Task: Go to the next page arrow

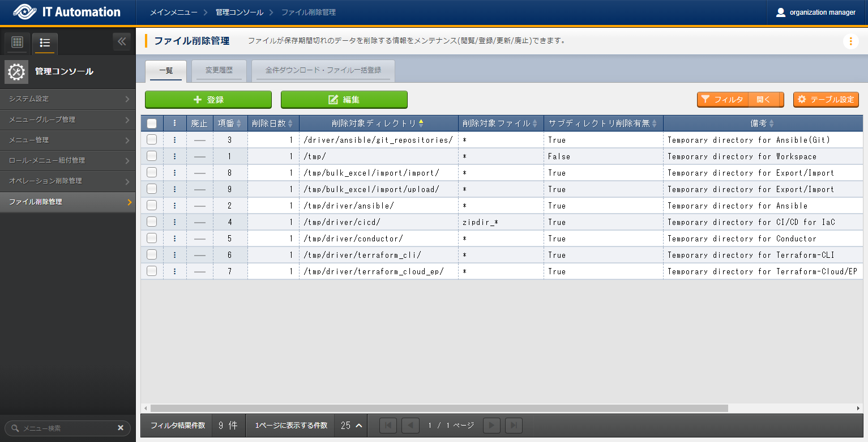Action: pos(491,426)
